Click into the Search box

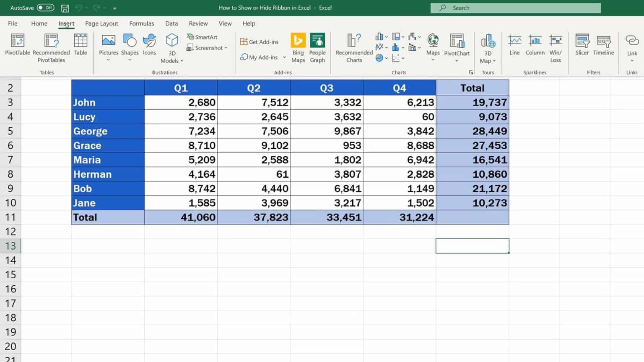click(x=516, y=8)
